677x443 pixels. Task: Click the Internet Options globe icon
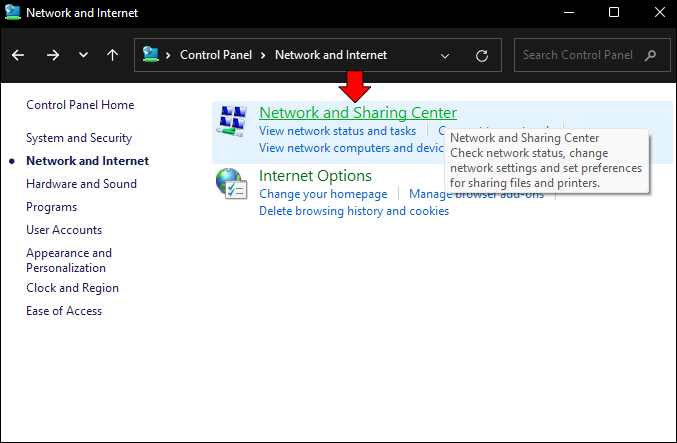click(231, 184)
